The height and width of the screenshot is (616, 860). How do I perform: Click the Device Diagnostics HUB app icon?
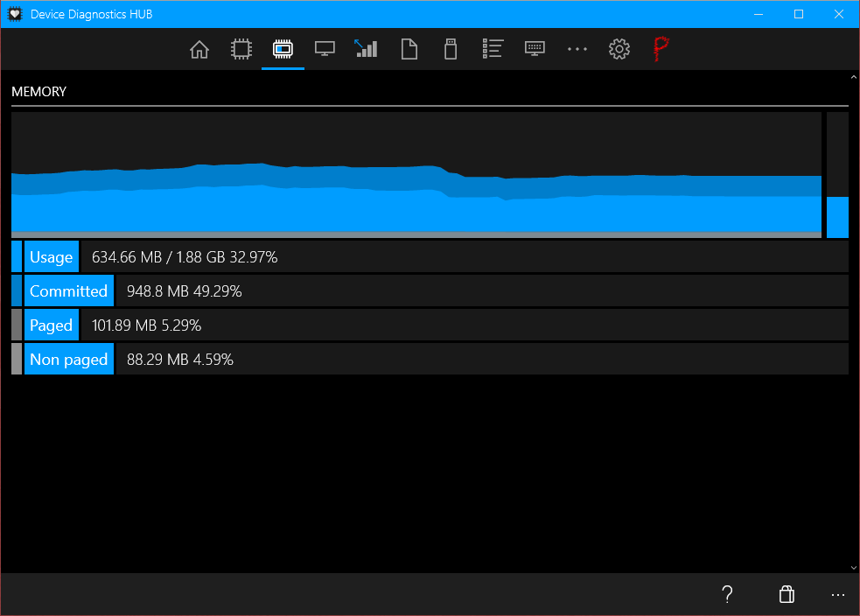(15, 14)
